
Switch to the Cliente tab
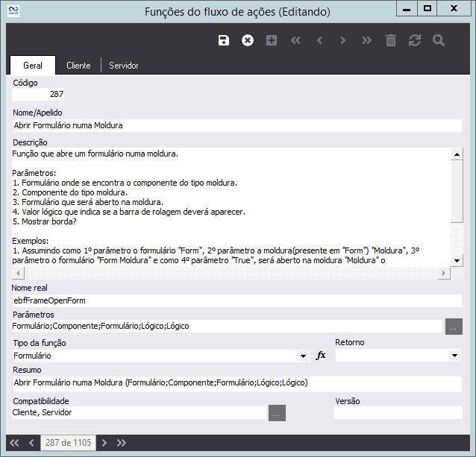click(78, 66)
